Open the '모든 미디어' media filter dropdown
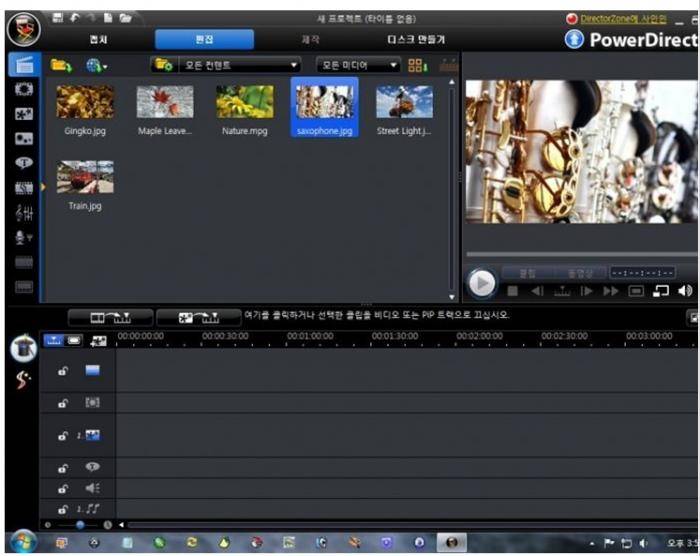700x556 pixels. pyautogui.click(x=358, y=65)
